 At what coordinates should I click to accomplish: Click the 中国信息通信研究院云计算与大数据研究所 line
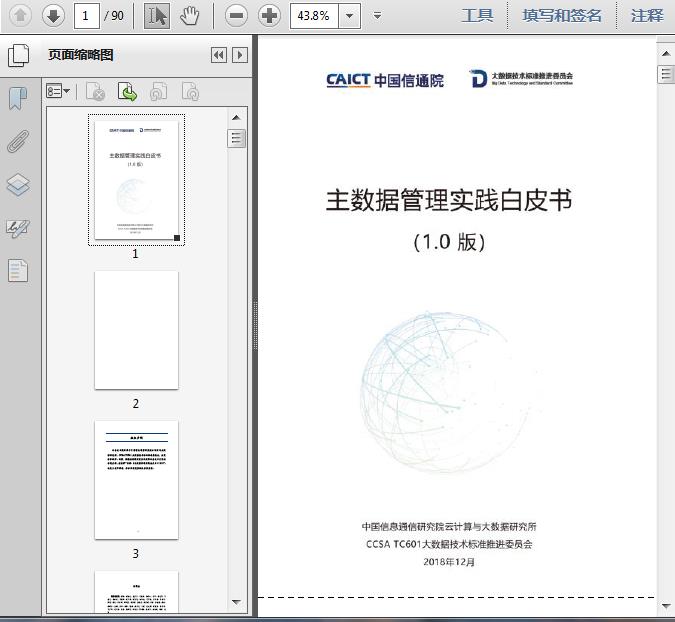click(449, 526)
